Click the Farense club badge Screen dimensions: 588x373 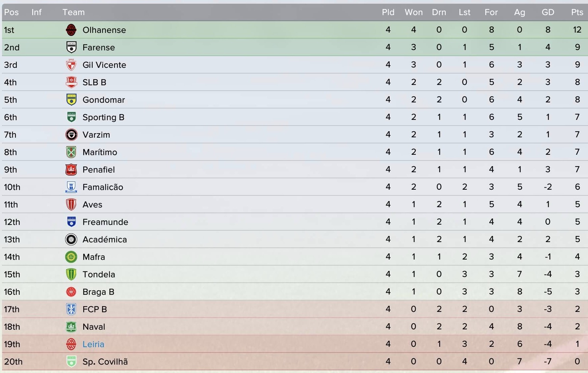[71, 47]
